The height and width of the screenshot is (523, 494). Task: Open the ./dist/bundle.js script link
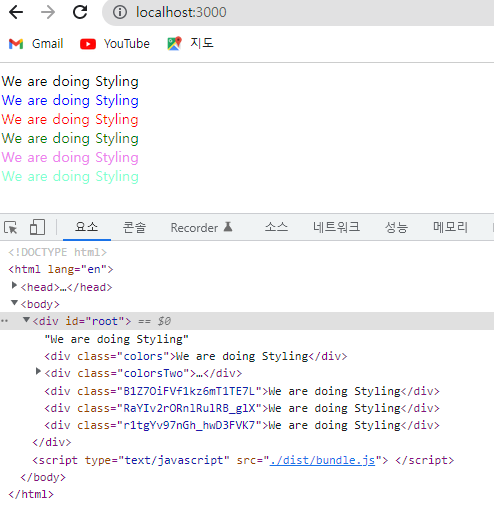322,460
